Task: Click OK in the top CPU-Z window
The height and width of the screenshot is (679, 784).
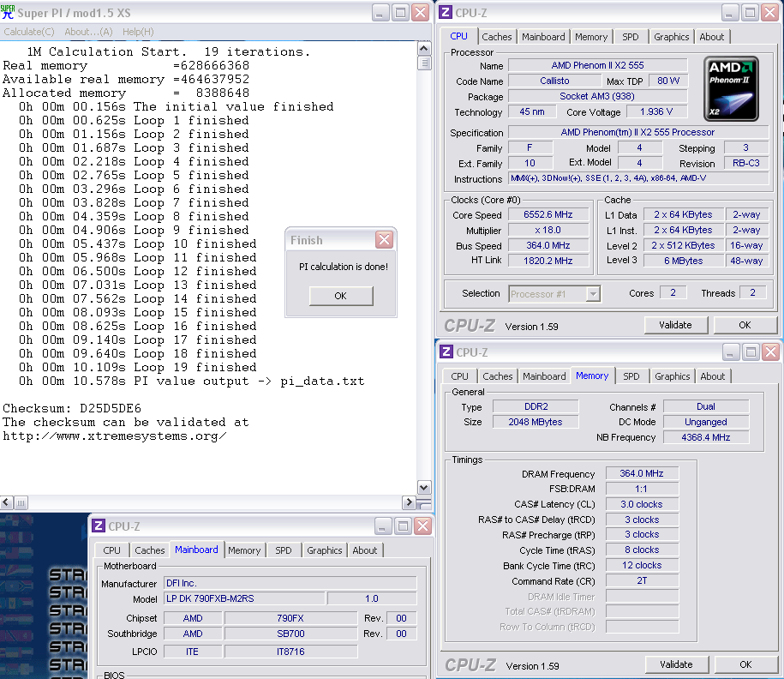Action: pos(745,325)
